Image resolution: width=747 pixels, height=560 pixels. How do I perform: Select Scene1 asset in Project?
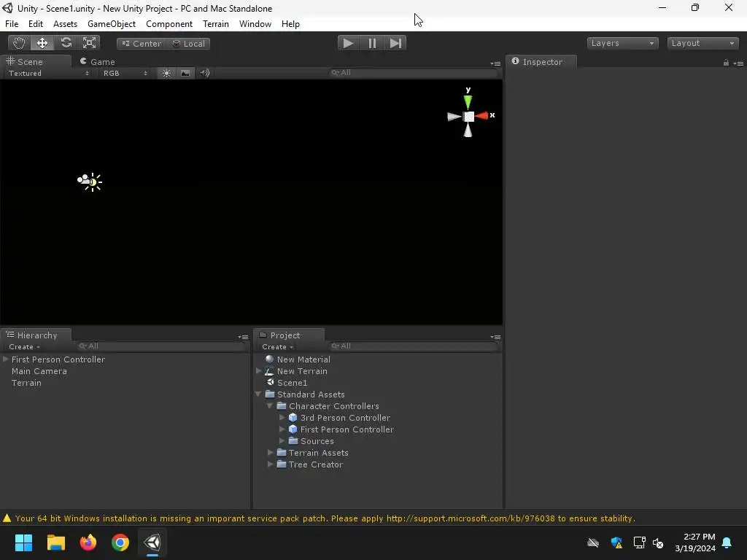tap(292, 383)
